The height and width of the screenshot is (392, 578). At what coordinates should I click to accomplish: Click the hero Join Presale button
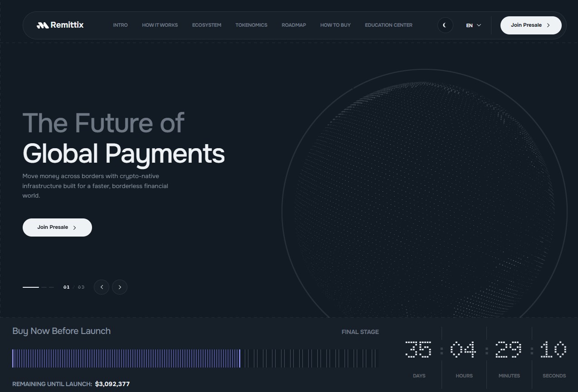point(57,227)
